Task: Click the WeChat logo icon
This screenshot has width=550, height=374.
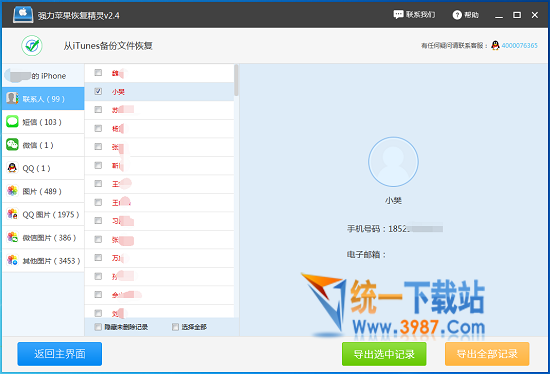Action: point(12,145)
